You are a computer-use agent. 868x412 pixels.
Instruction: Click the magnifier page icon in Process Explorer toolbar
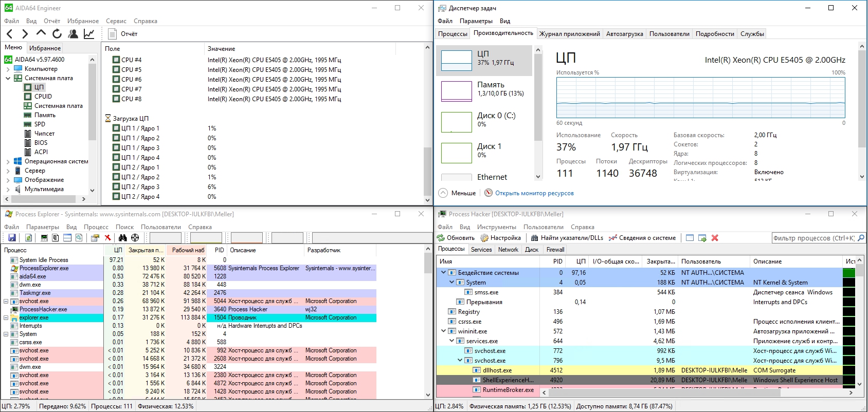pyautogui.click(x=79, y=238)
